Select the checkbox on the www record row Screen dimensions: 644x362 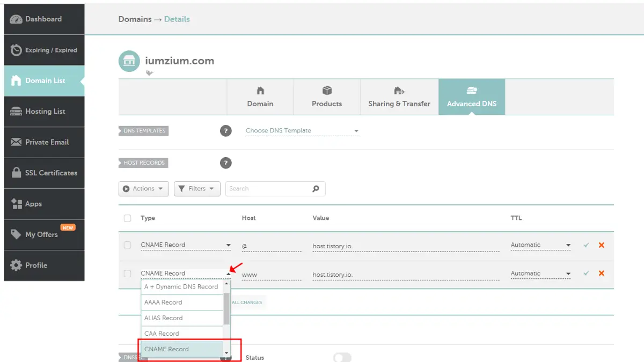[127, 273]
